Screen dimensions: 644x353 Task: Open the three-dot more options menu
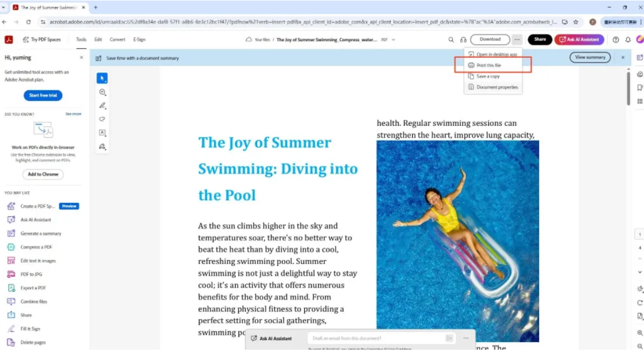pyautogui.click(x=516, y=39)
